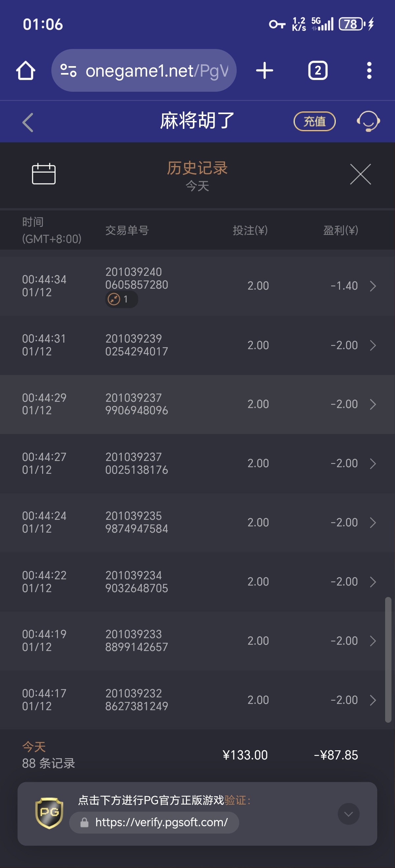Open the tab switcher showing 2 tabs
The image size is (395, 868).
click(317, 71)
